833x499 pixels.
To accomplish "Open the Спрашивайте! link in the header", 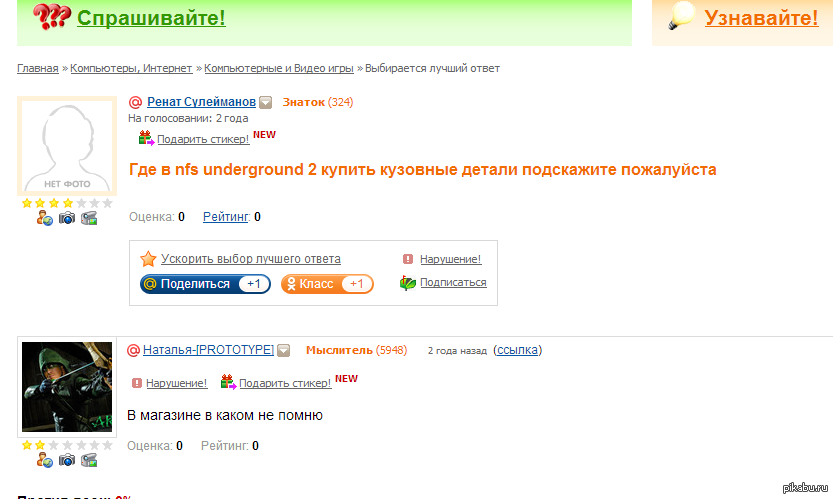I will point(151,18).
